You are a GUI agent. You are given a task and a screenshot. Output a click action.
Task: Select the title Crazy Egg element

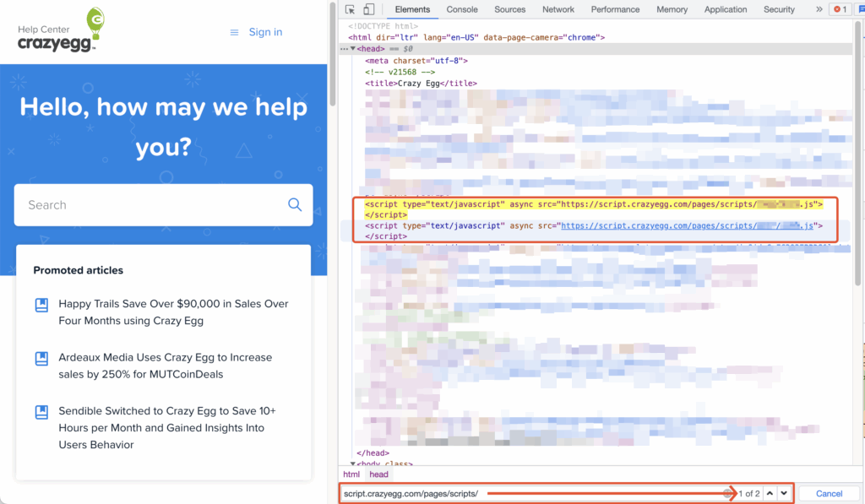(421, 84)
